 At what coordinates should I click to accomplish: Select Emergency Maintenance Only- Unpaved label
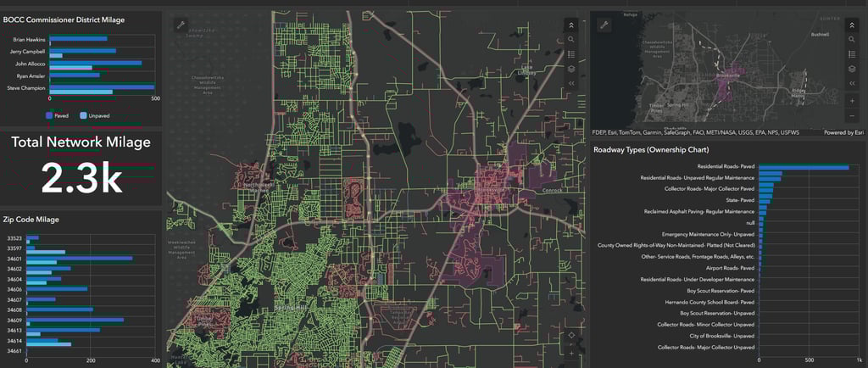(708, 234)
